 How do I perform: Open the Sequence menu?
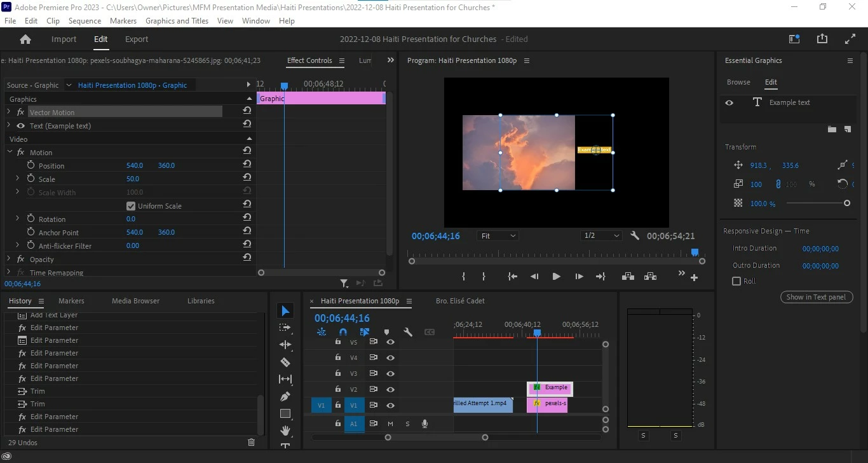85,21
